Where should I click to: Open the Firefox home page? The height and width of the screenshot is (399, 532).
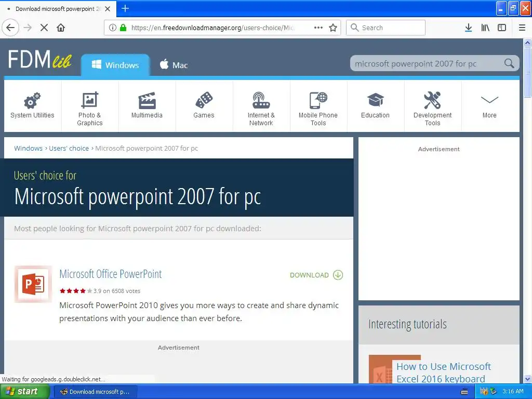tap(61, 28)
